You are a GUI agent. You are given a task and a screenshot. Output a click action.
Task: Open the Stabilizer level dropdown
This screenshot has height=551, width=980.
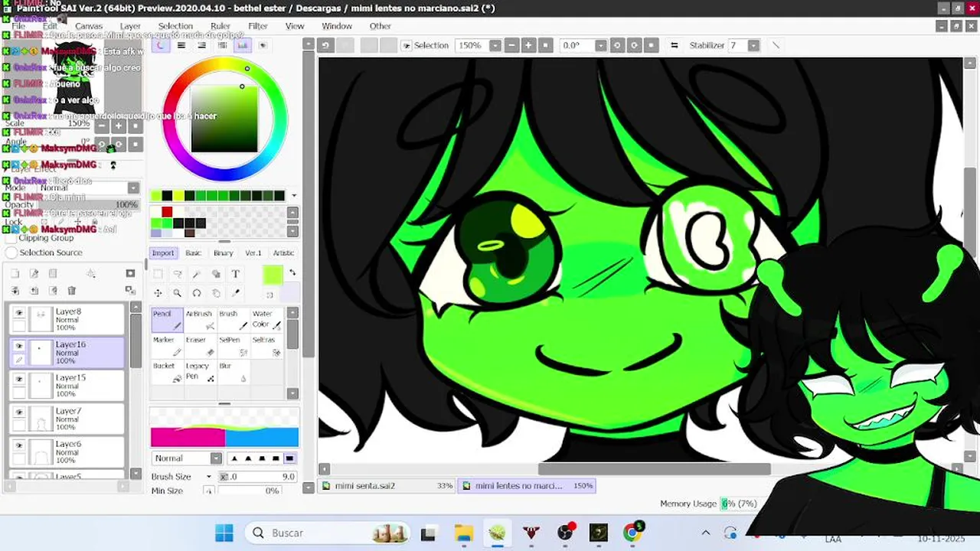pyautogui.click(x=753, y=45)
